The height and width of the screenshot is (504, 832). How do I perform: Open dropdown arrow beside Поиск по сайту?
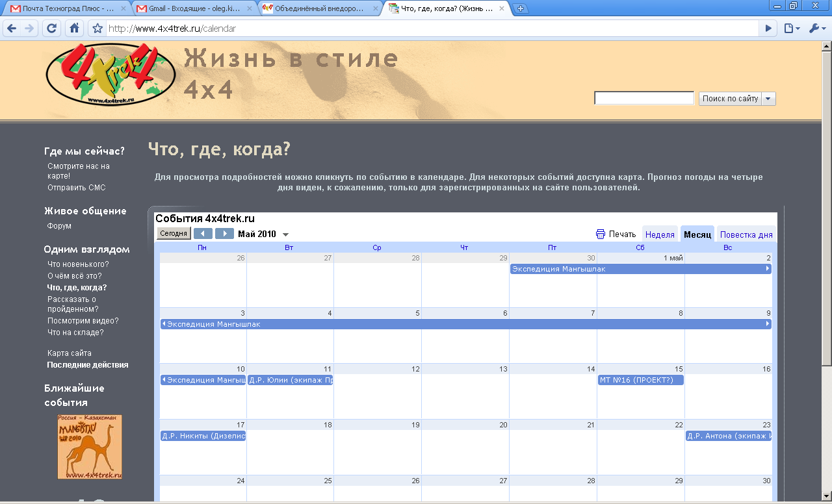[x=768, y=99]
